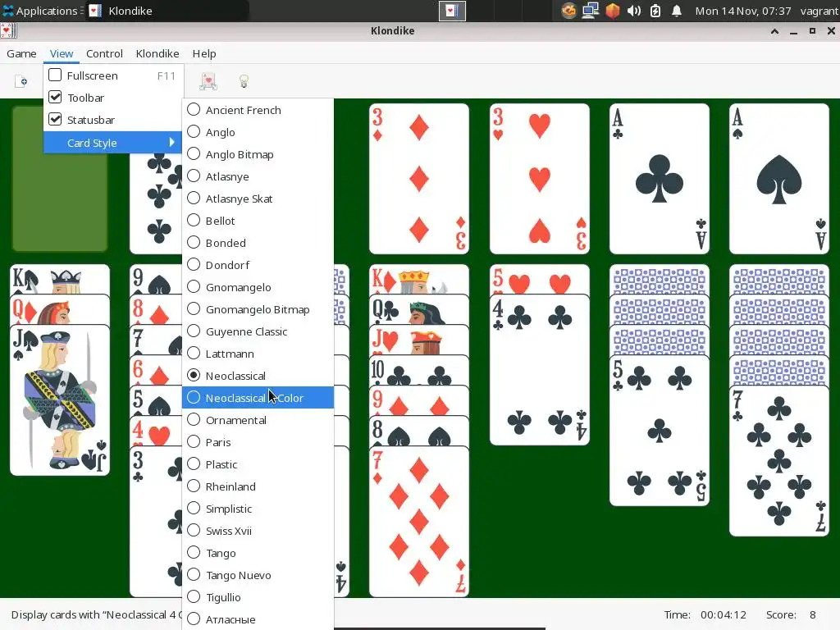Select Neoclassical 4 Color card style
Viewport: 840px width, 630px height.
[258, 398]
